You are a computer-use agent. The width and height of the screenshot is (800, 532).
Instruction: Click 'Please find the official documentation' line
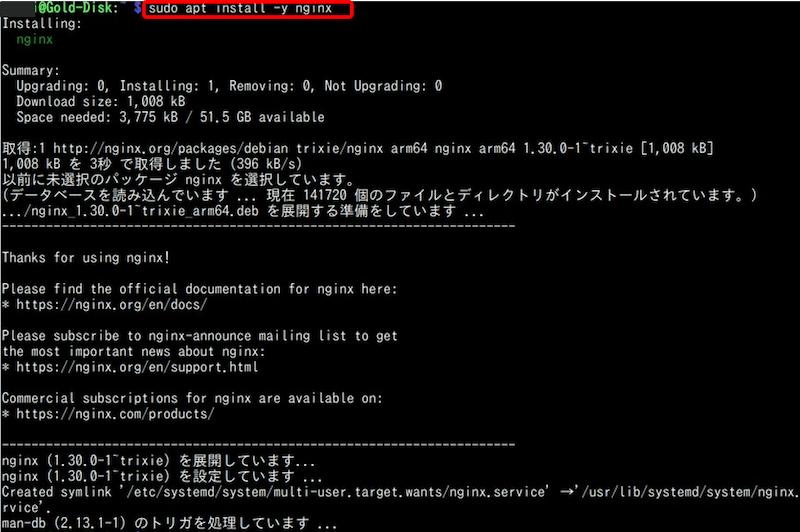coord(199,289)
